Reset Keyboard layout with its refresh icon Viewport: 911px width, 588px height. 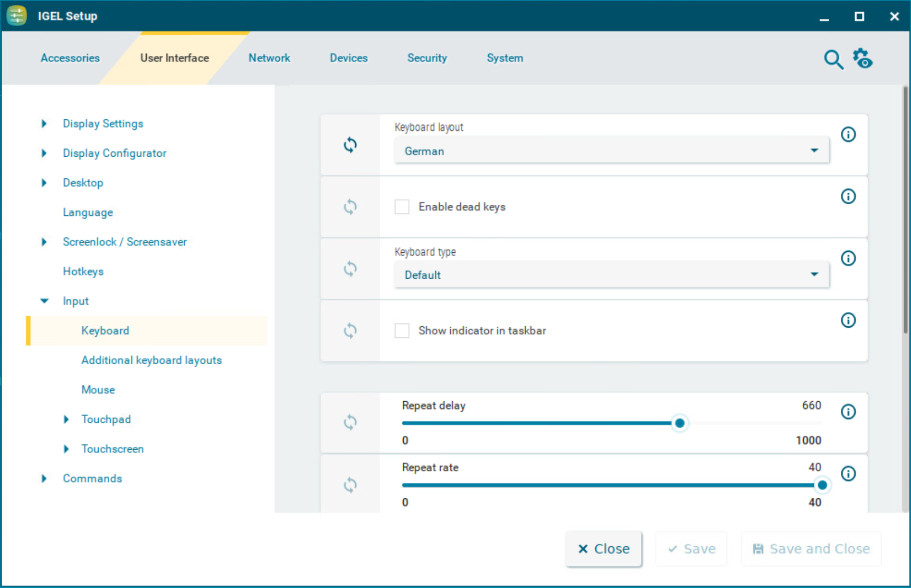pos(350,145)
